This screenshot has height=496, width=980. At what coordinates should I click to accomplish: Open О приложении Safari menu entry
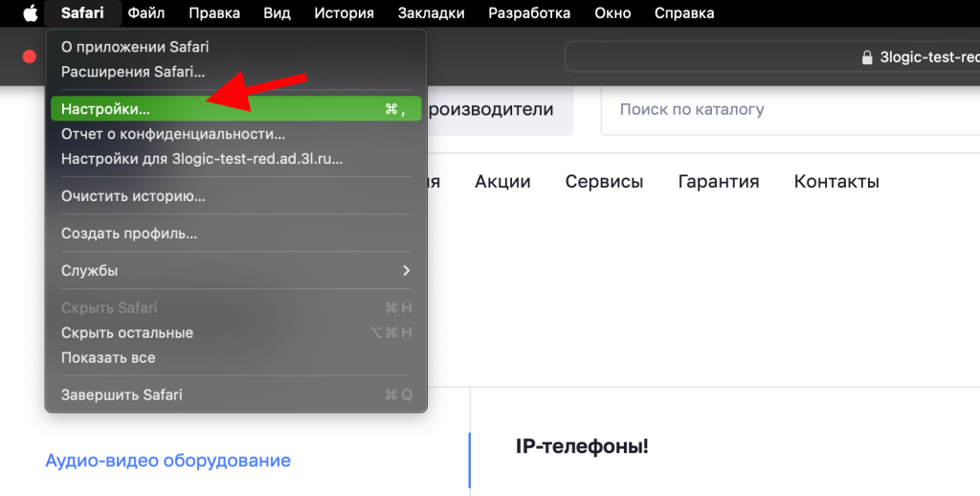(x=135, y=47)
